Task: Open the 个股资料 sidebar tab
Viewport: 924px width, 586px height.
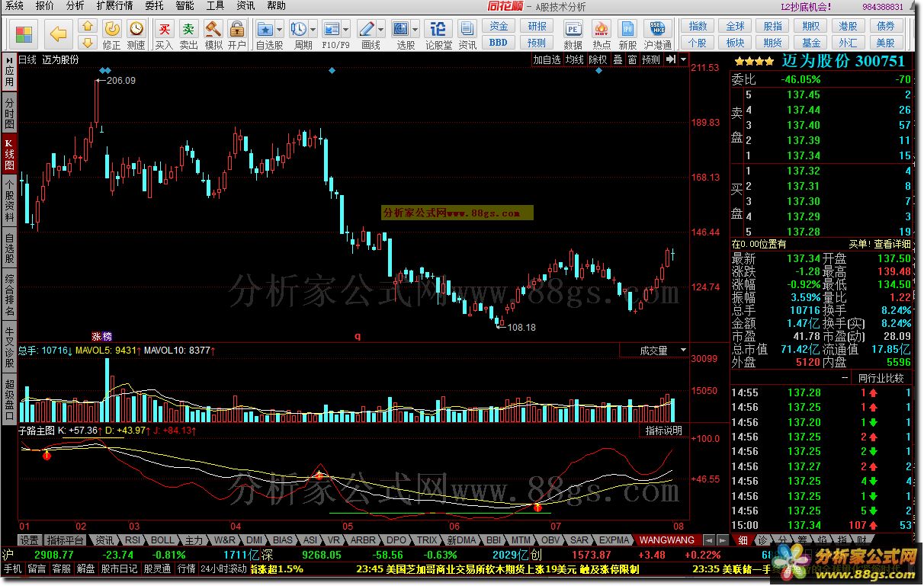Action: [9, 201]
